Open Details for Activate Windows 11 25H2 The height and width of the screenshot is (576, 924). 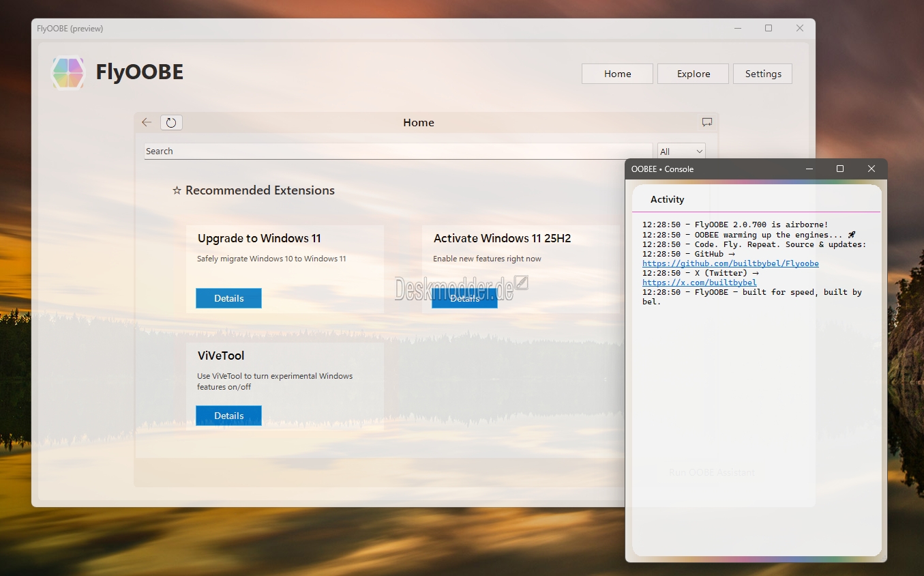pos(464,298)
